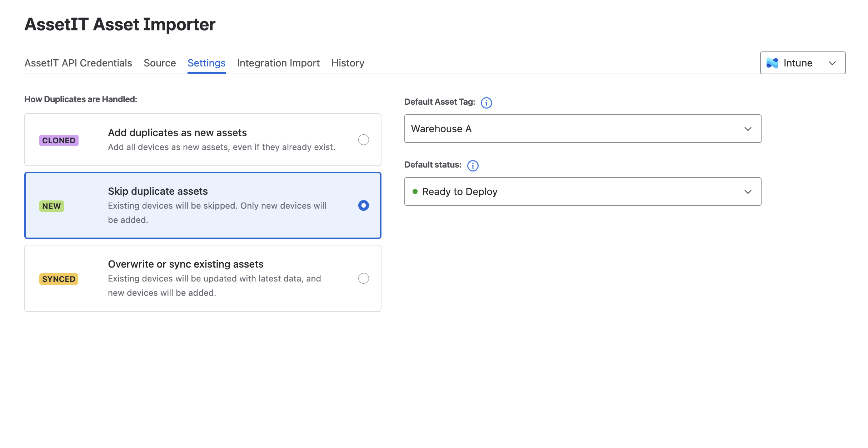Click the yellow SYNCED badge
The width and height of the screenshot is (868, 448).
[59, 279]
